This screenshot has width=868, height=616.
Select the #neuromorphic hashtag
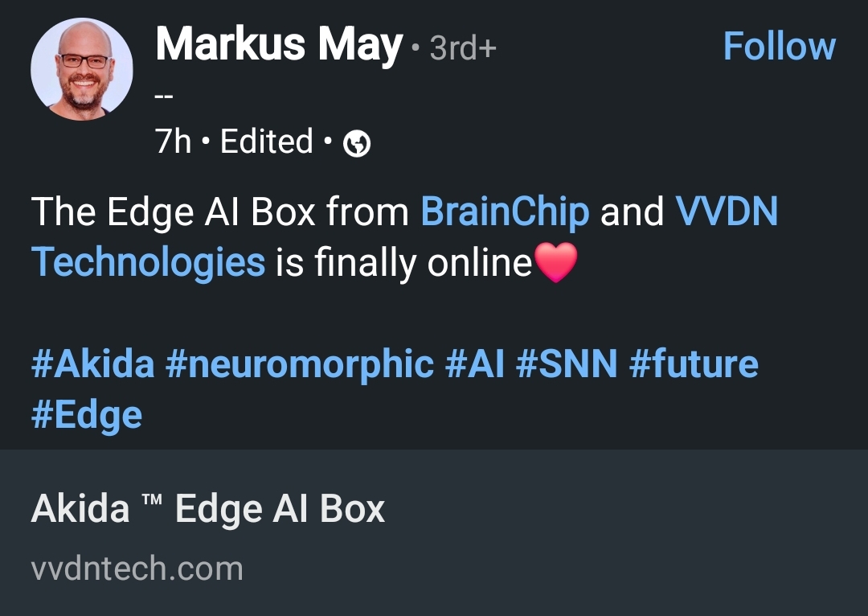[299, 363]
